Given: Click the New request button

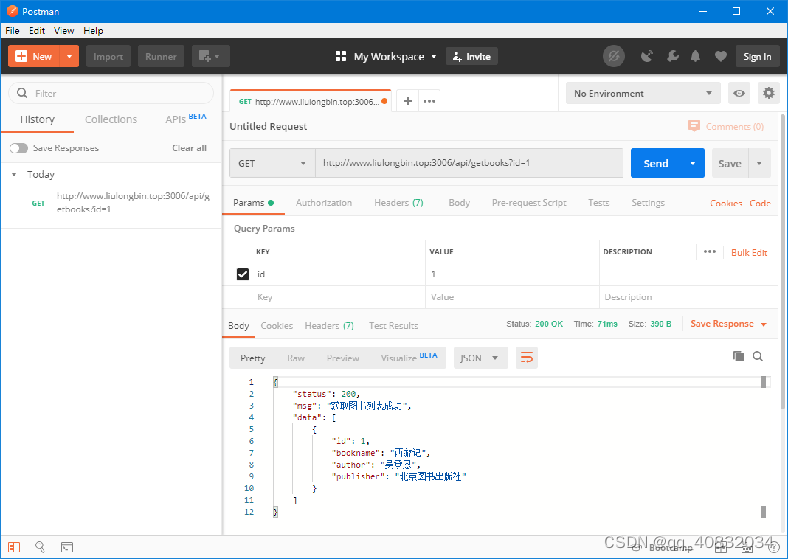Looking at the screenshot, I should [34, 56].
